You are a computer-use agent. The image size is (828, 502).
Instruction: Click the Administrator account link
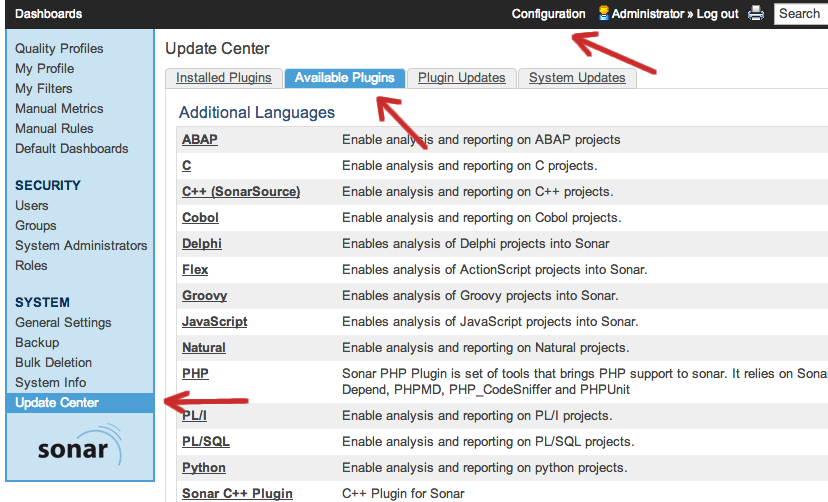[x=648, y=14]
